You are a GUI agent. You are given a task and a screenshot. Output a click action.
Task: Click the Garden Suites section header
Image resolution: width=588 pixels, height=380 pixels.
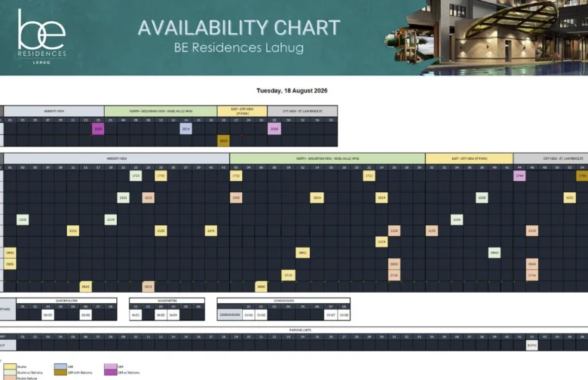67,301
